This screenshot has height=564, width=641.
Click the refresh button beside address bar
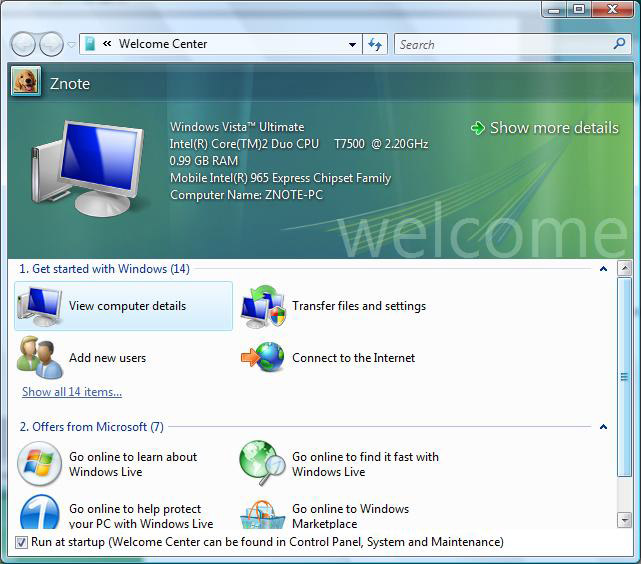[376, 44]
